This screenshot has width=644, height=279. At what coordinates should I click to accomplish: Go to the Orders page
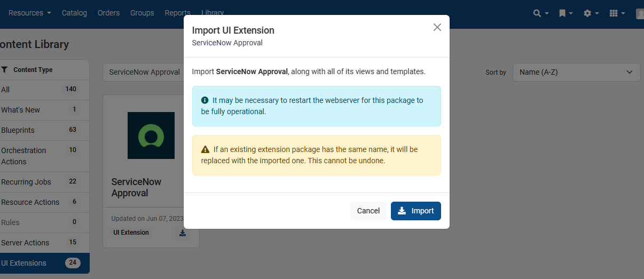108,13
